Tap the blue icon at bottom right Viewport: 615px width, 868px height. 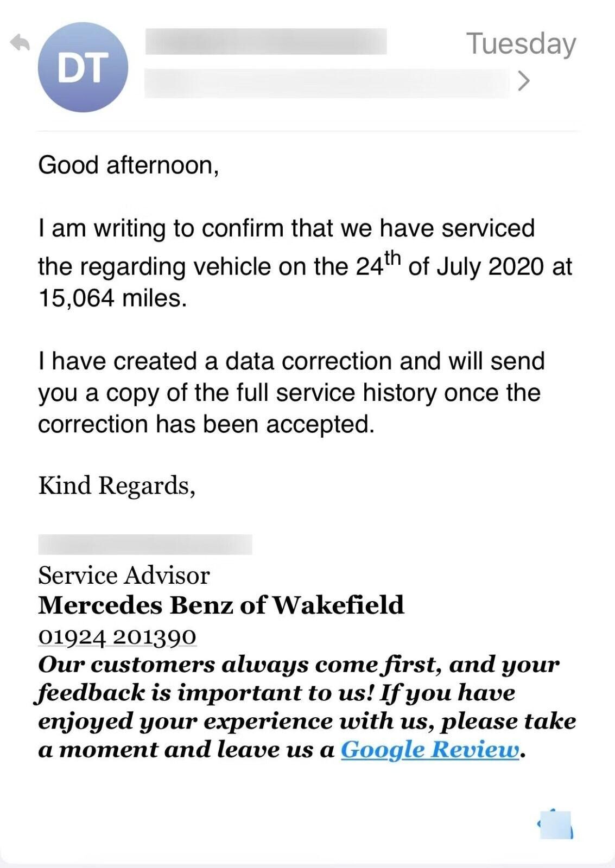pyautogui.click(x=555, y=825)
